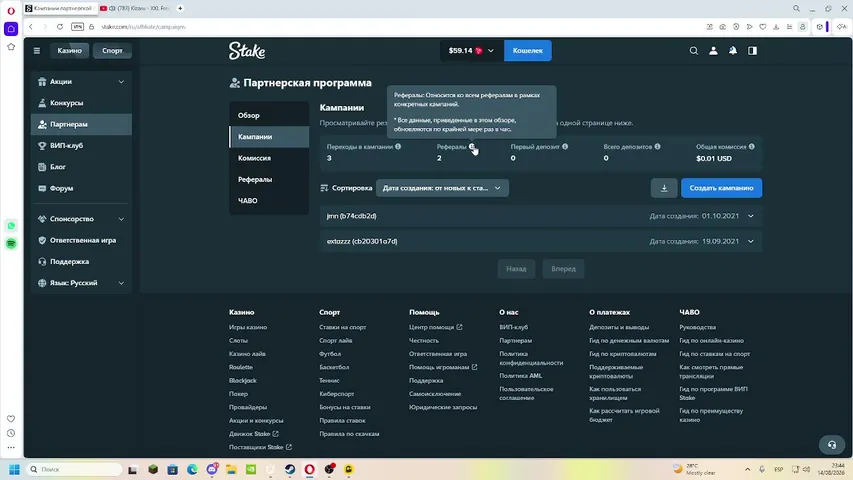Click info icon next to Общая комиссия

752,146
